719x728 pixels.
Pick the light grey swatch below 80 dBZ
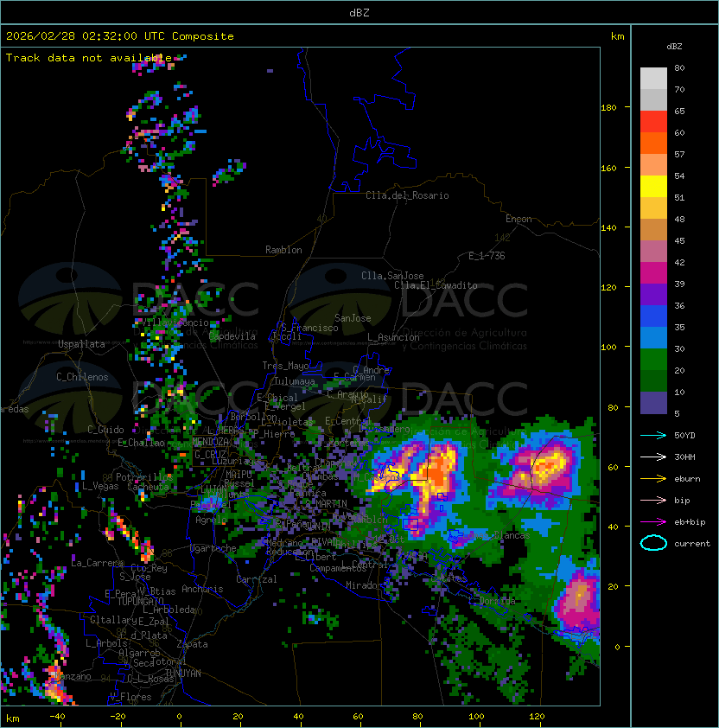(653, 78)
